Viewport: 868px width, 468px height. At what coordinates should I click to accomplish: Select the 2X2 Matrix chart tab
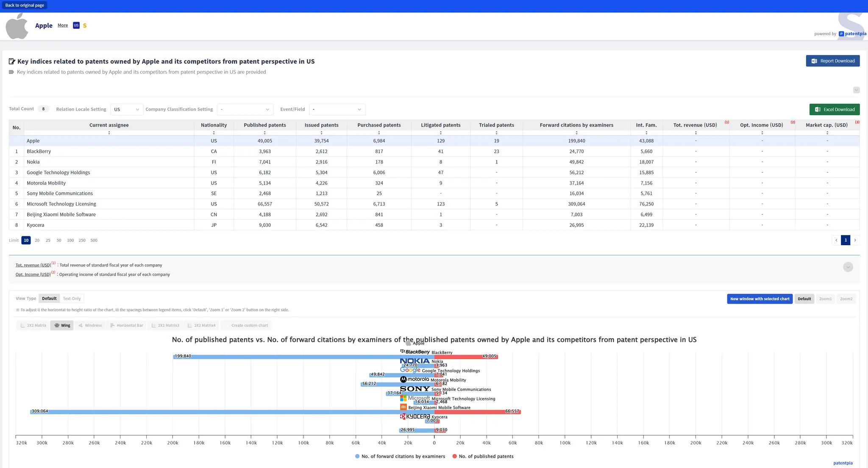tap(33, 325)
